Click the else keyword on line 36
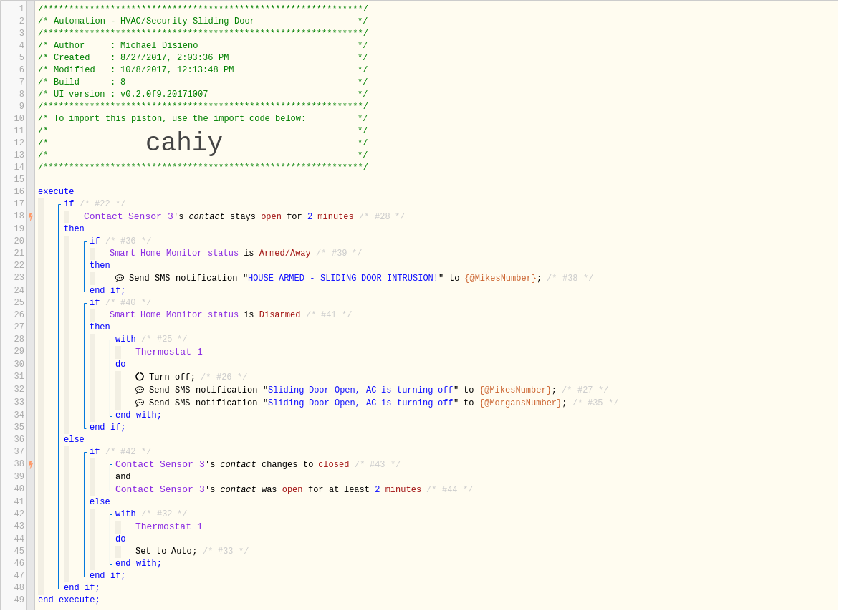Screen dimensions: 844x616 coord(74,440)
